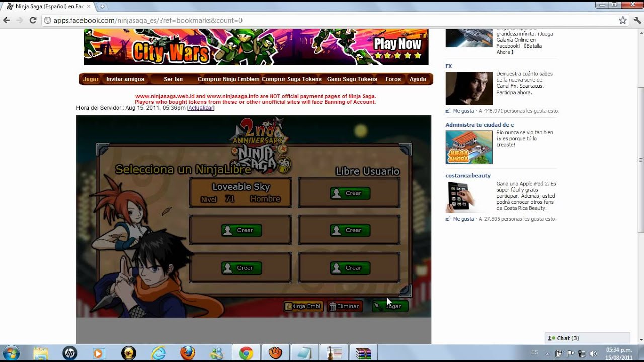Click the Actualizar server time link
Screen dimensions: 644x362
click(x=201, y=108)
